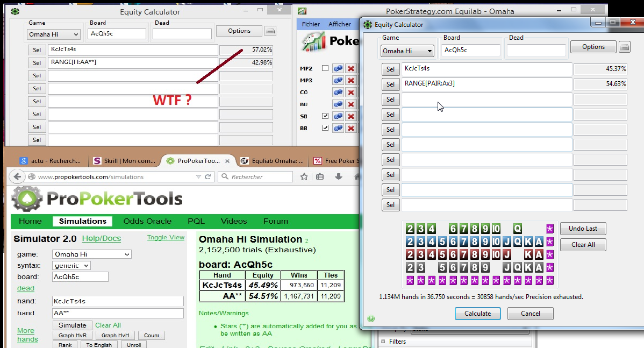
Task: Select the wildcard star in the clubs row
Action: tap(550, 229)
